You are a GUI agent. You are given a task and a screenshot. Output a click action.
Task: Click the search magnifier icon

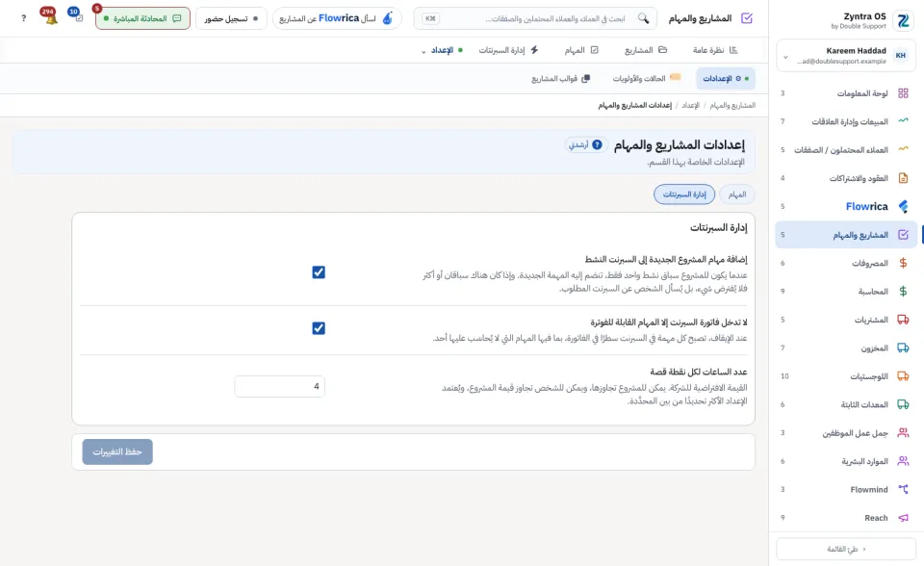pyautogui.click(x=643, y=18)
